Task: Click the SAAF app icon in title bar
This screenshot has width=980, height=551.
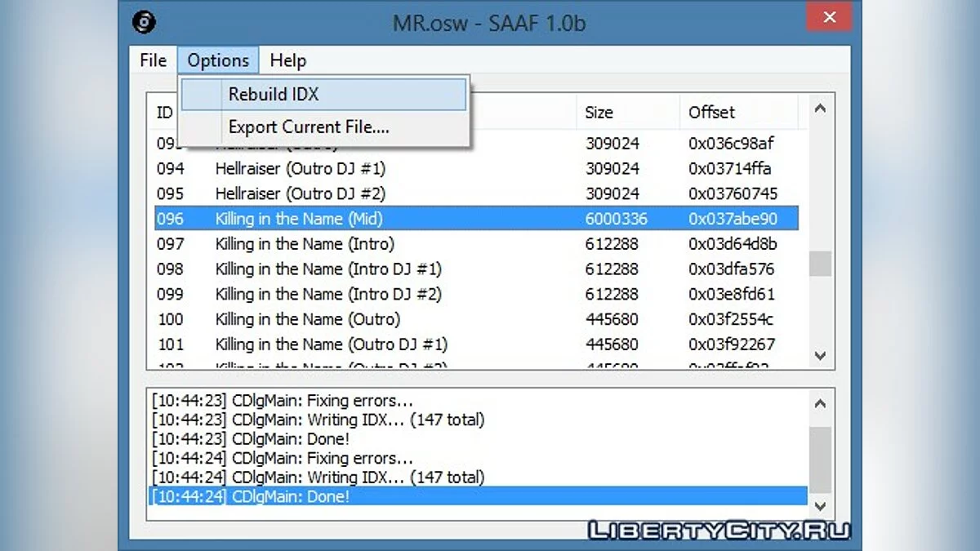Action: click(x=144, y=22)
